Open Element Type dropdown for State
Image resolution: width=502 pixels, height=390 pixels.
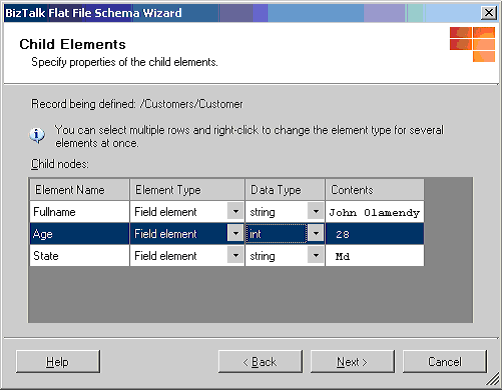(x=235, y=256)
